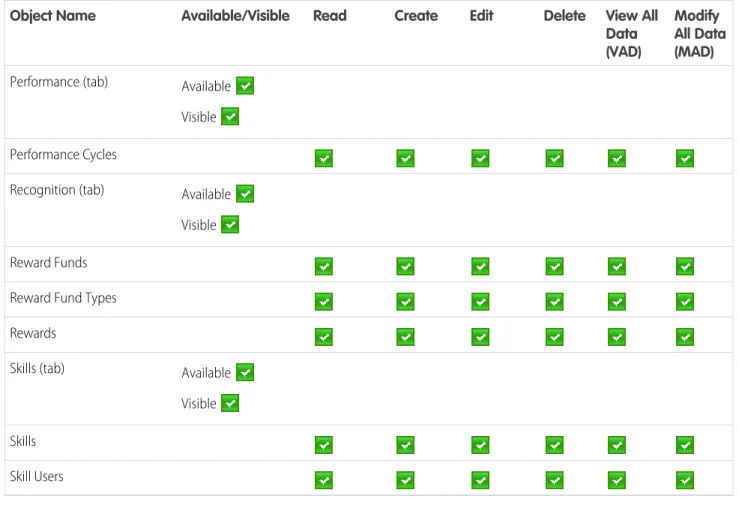Click the Modify All Data (MAD) header

(699, 33)
